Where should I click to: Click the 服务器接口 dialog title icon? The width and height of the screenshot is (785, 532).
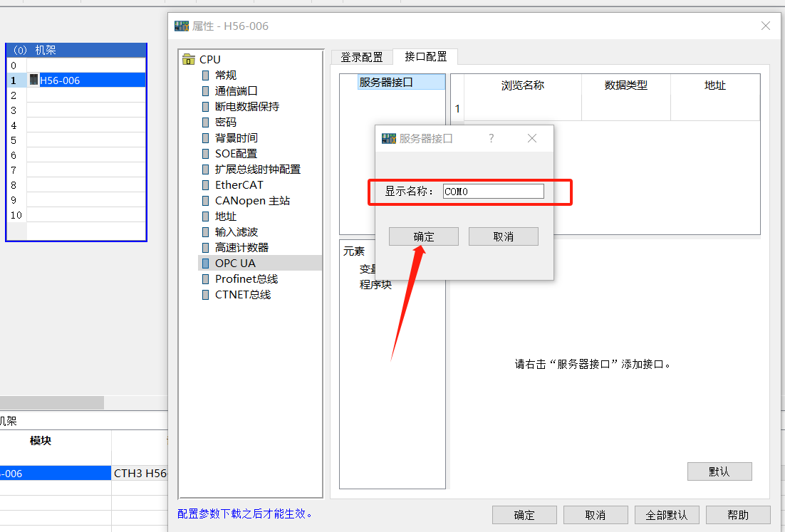(x=388, y=139)
